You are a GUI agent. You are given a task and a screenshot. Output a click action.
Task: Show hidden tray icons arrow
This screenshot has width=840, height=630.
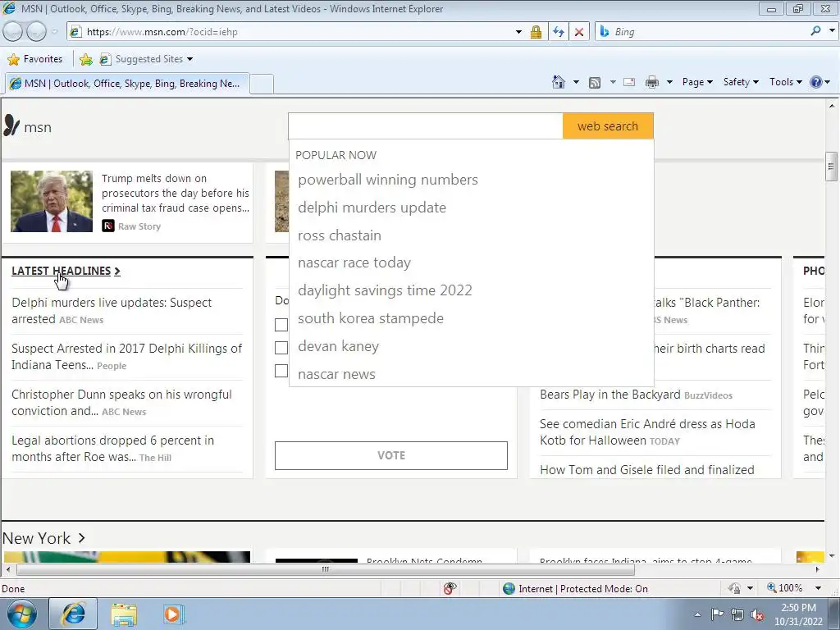tap(697, 614)
